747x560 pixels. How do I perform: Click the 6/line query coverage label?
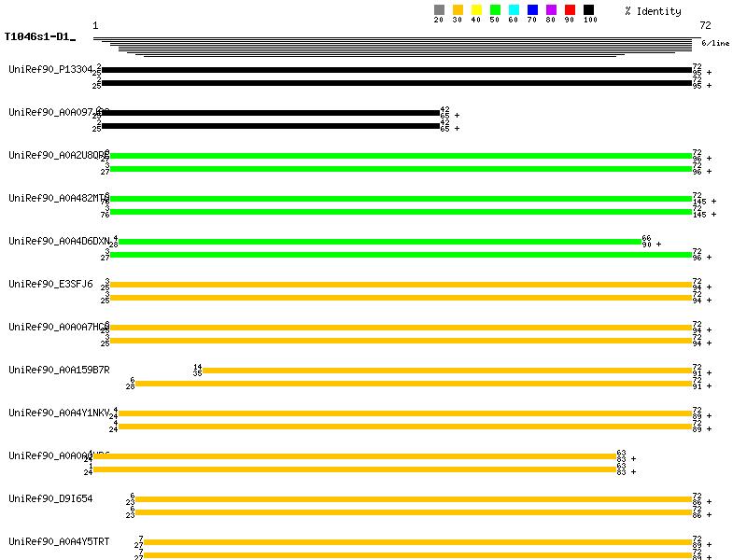coord(715,43)
